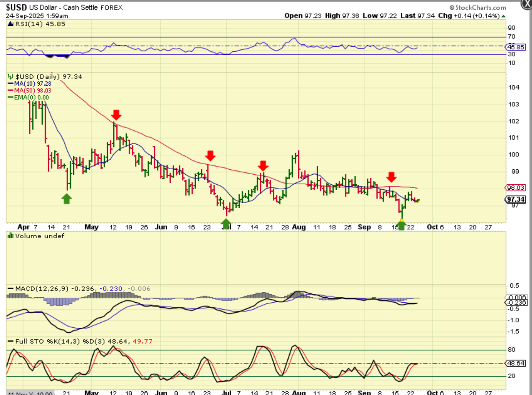Screen dimensions: 532x395
Task: Click the red 98.03 price axis tag
Action: 513,188
